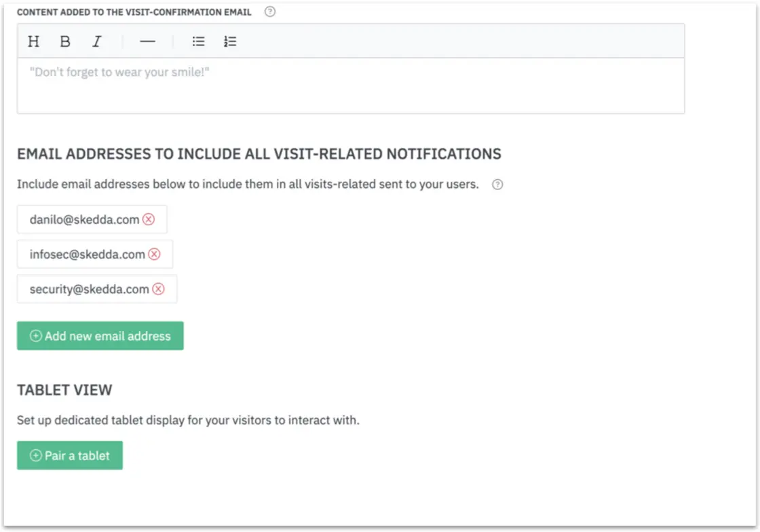Open help for visit-confirmation email content
This screenshot has height=532, width=760.
pyautogui.click(x=269, y=12)
